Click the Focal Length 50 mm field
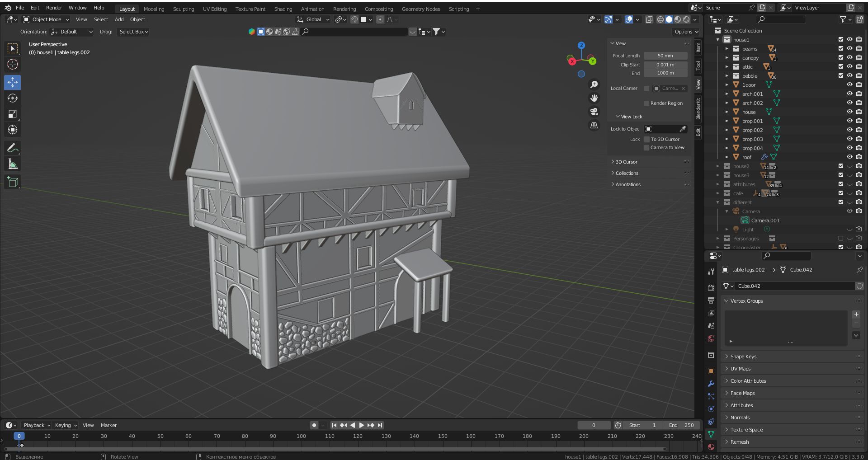The width and height of the screenshot is (868, 460). [x=665, y=56]
